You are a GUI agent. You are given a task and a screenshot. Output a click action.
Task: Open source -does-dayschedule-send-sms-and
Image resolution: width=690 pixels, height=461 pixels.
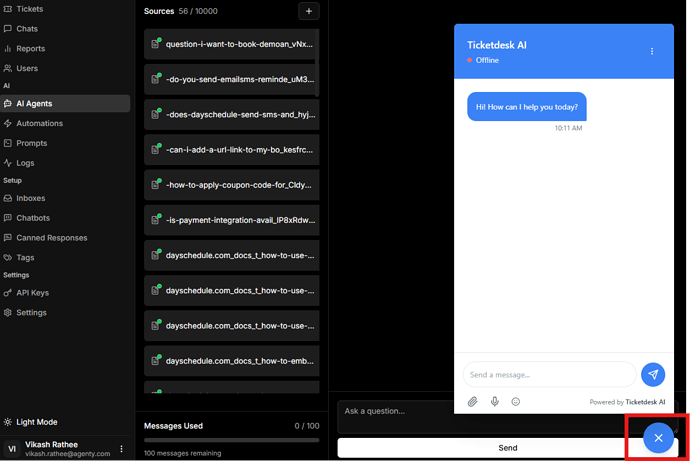(231, 114)
